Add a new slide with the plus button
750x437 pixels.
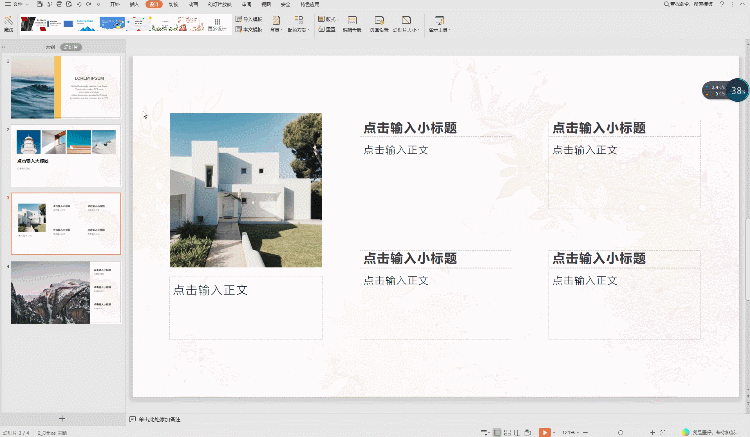[62, 417]
